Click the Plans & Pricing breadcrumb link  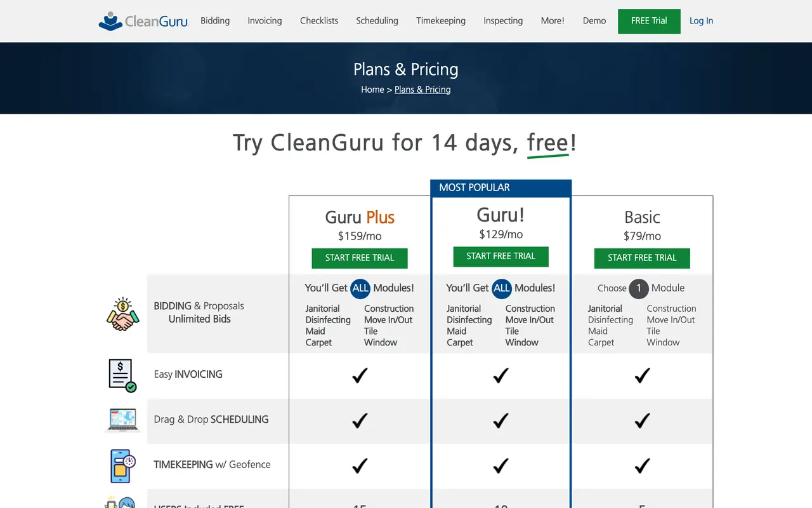click(x=422, y=90)
